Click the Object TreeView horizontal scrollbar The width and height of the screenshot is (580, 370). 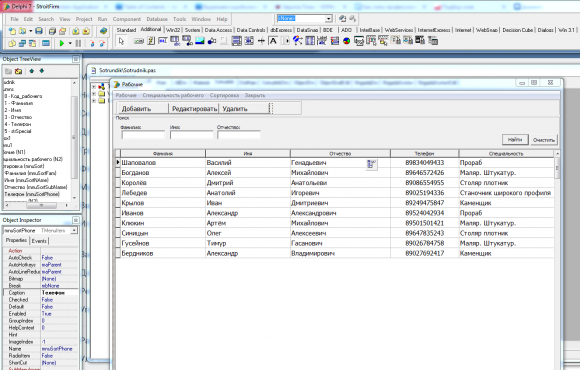click(x=37, y=205)
